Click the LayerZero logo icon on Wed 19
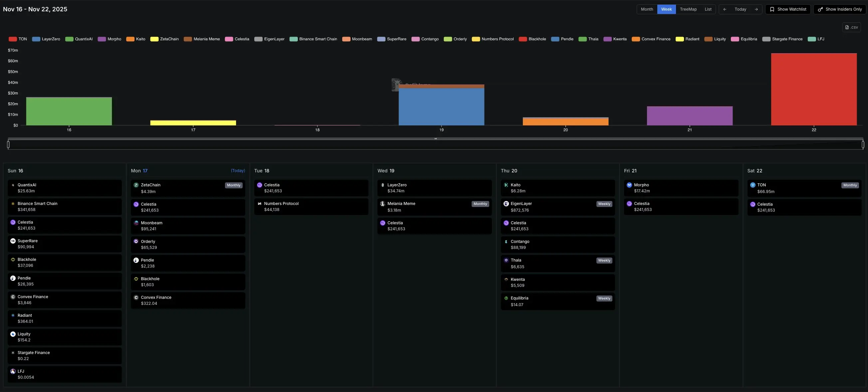This screenshot has height=392, width=868. 382,185
